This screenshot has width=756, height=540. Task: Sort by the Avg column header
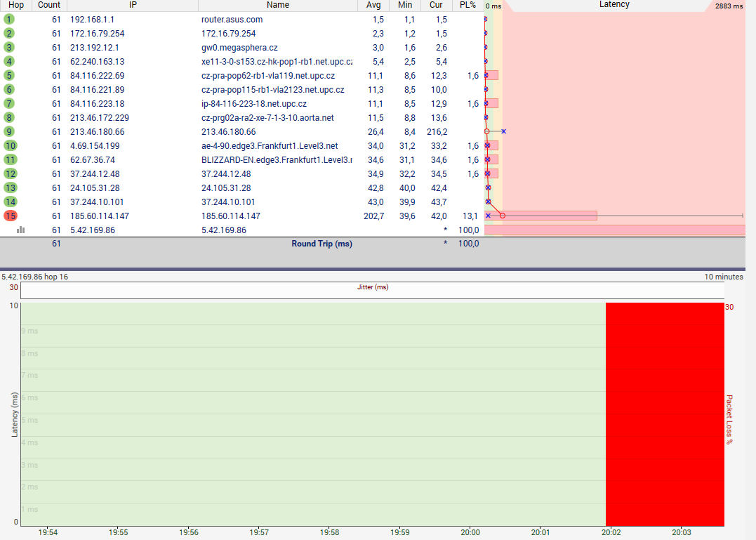pos(373,5)
